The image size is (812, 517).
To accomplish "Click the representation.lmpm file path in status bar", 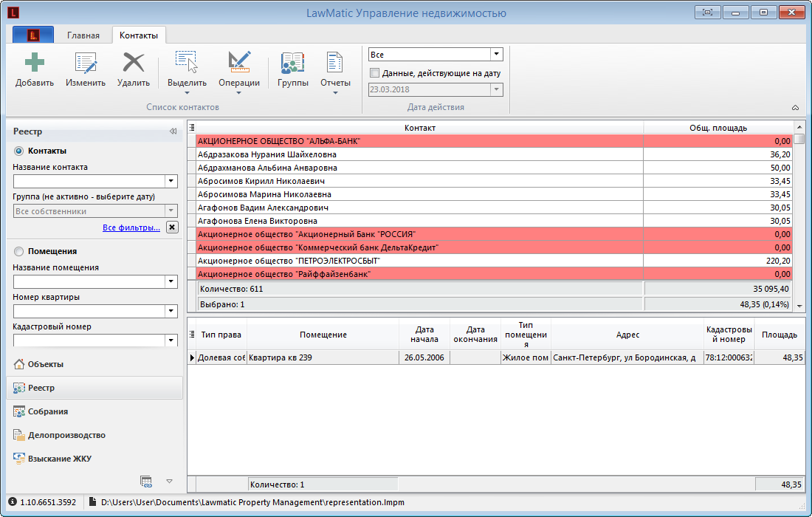I will (x=252, y=502).
